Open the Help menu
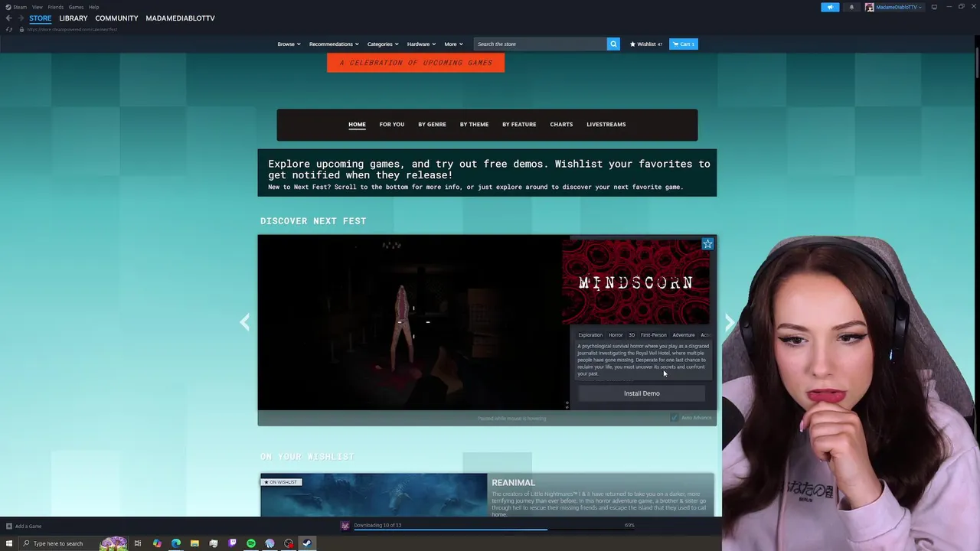 (x=93, y=7)
